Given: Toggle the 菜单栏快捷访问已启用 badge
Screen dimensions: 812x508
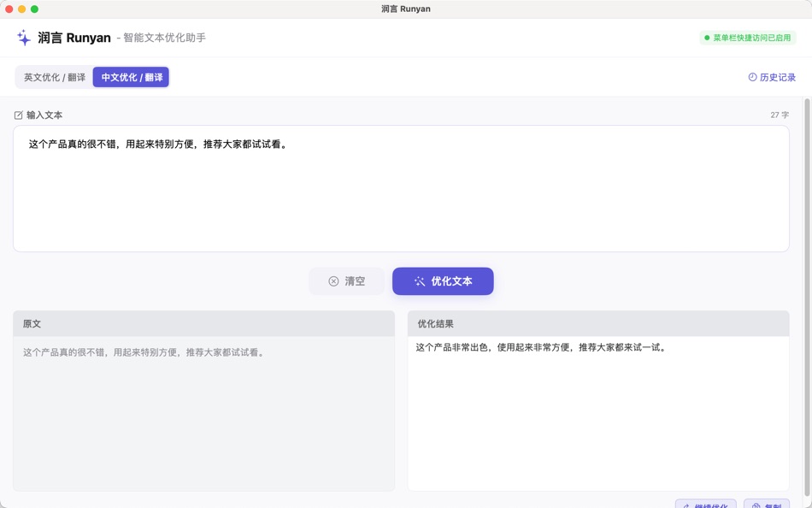Looking at the screenshot, I should [750, 37].
